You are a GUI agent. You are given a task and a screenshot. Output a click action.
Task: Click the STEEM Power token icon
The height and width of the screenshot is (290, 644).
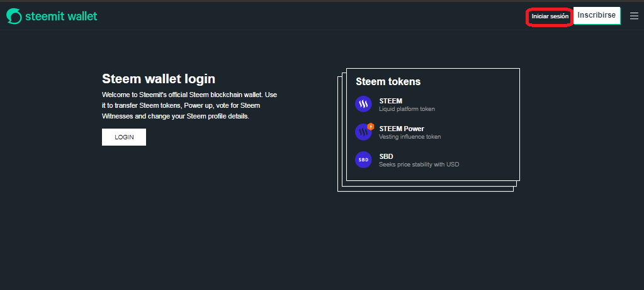364,131
